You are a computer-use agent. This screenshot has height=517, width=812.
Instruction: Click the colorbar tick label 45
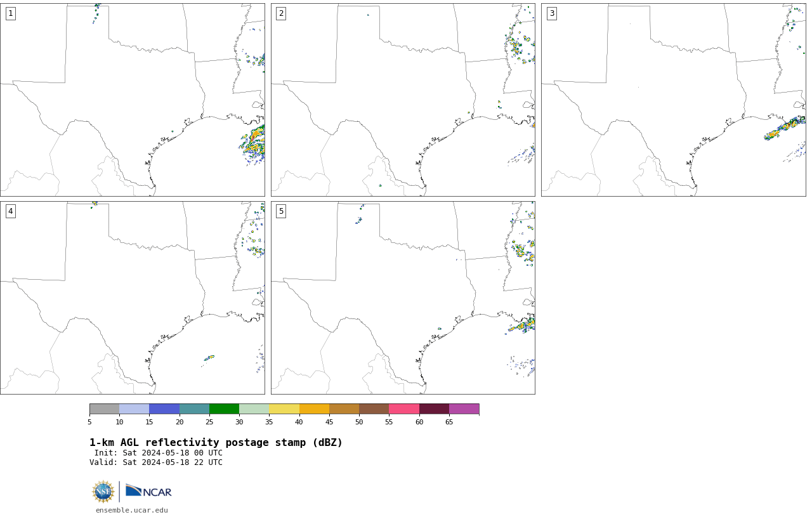pos(329,422)
